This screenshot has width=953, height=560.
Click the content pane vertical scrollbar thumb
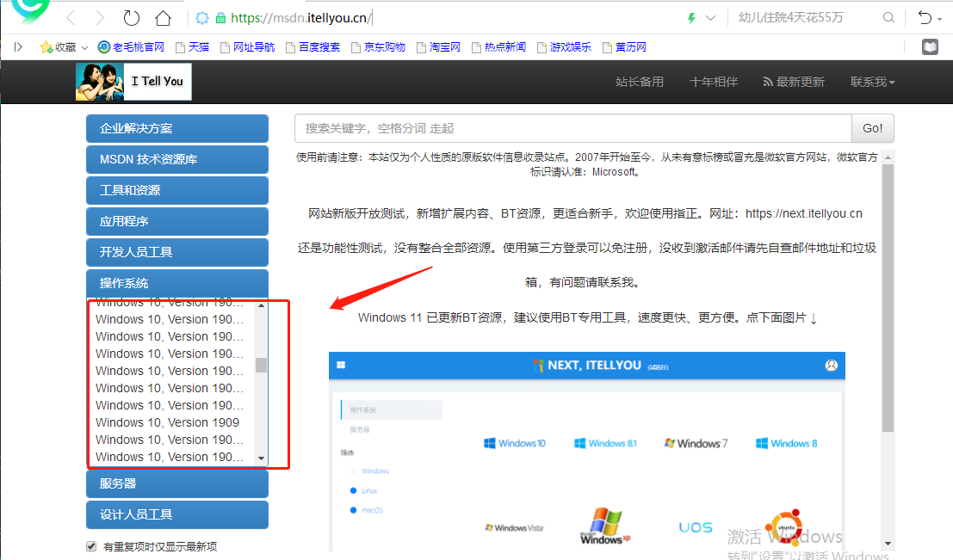pyautogui.click(x=888, y=298)
